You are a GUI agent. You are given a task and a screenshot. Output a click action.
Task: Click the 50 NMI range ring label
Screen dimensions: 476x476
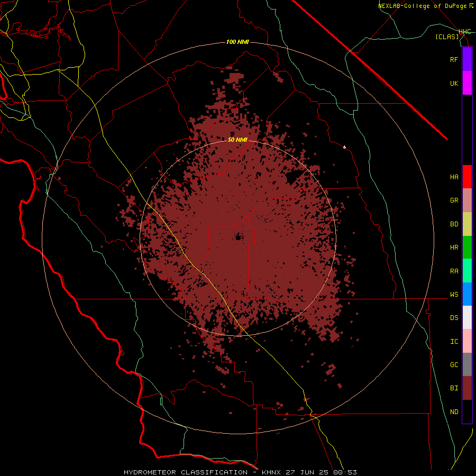pyautogui.click(x=237, y=140)
